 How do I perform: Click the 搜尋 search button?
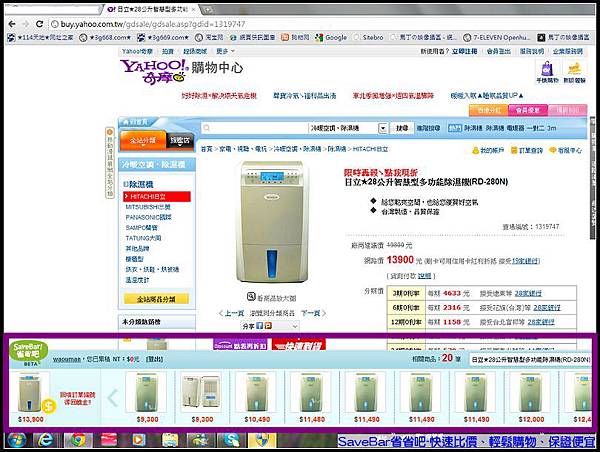click(401, 128)
